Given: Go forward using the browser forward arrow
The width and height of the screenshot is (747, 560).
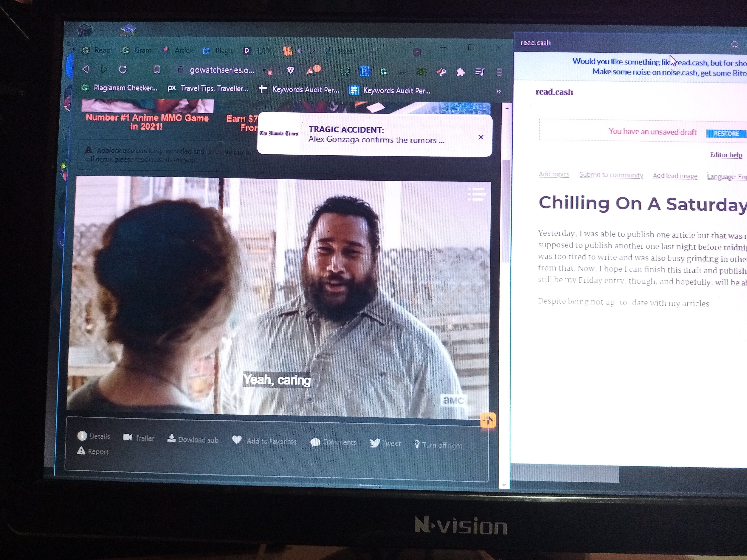Looking at the screenshot, I should pyautogui.click(x=104, y=70).
